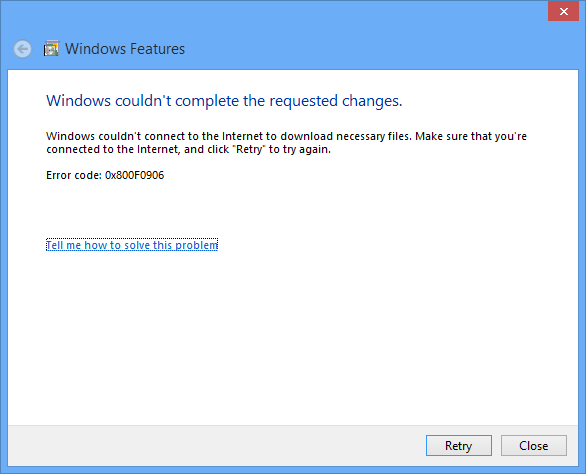The height and width of the screenshot is (474, 586).
Task: Click the gray footer bar left of Retry
Action: pyautogui.click(x=217, y=446)
